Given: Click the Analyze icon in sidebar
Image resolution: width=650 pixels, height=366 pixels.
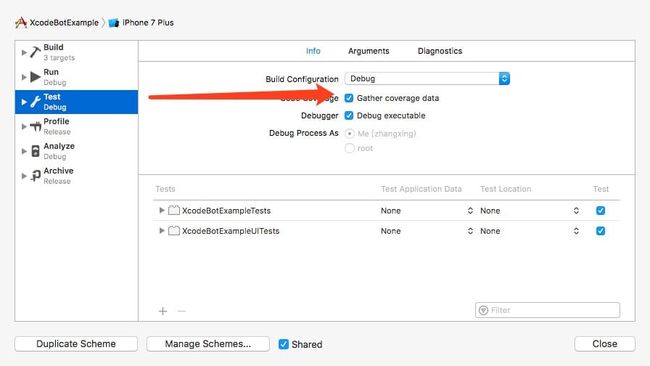Looking at the screenshot, I should 36,151.
